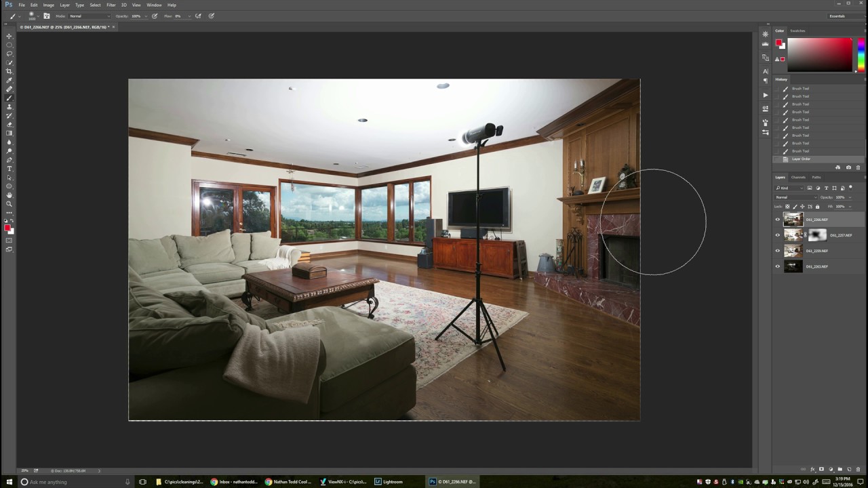Image resolution: width=868 pixels, height=488 pixels.
Task: Open the File menu
Action: pyautogui.click(x=22, y=5)
